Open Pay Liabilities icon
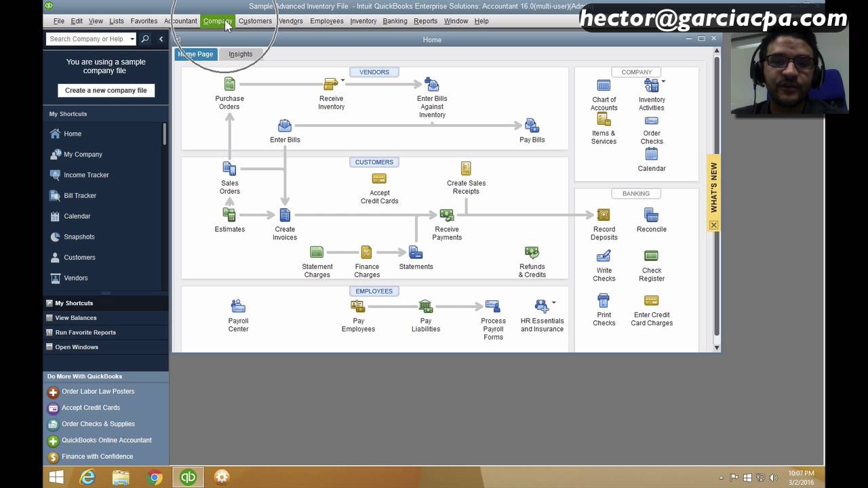 (425, 306)
